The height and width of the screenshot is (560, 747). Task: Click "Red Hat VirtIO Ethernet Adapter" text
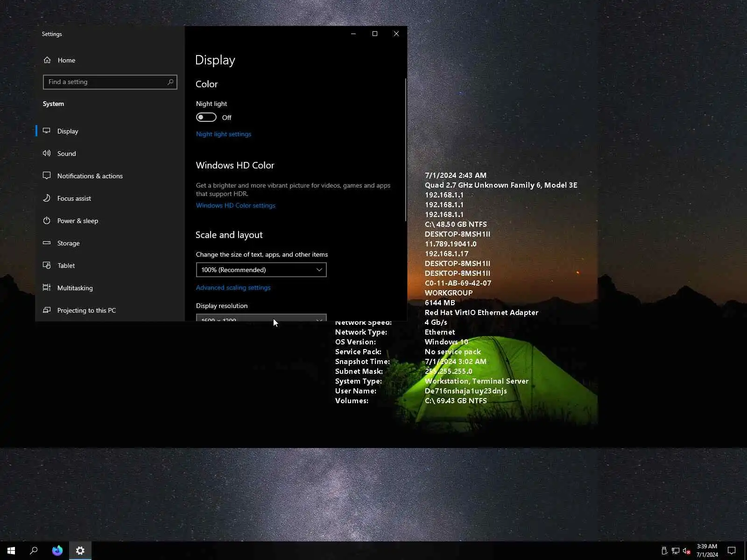click(481, 313)
